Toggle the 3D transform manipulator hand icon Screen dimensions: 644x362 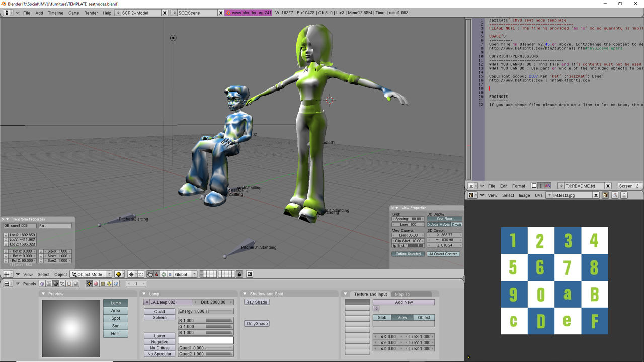point(149,274)
